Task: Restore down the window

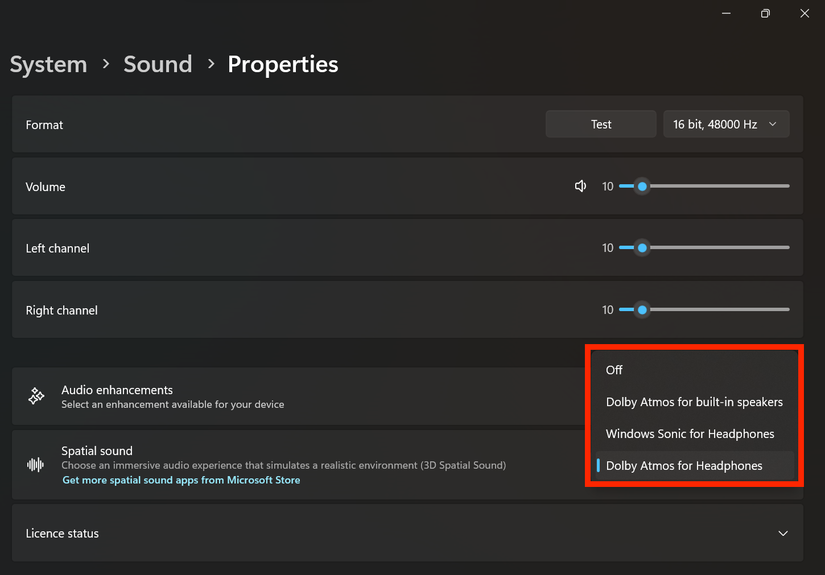Action: [x=765, y=13]
